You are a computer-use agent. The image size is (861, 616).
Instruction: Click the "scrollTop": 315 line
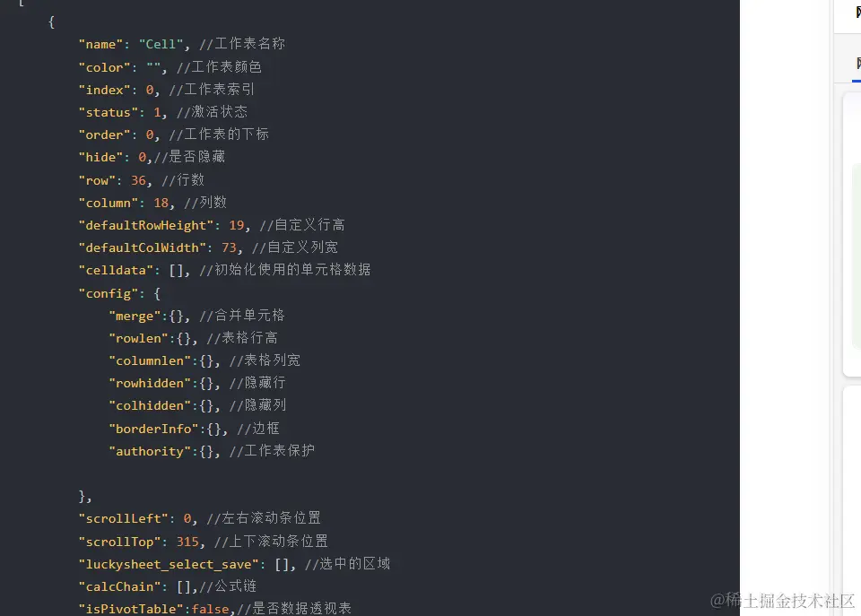[x=204, y=542]
